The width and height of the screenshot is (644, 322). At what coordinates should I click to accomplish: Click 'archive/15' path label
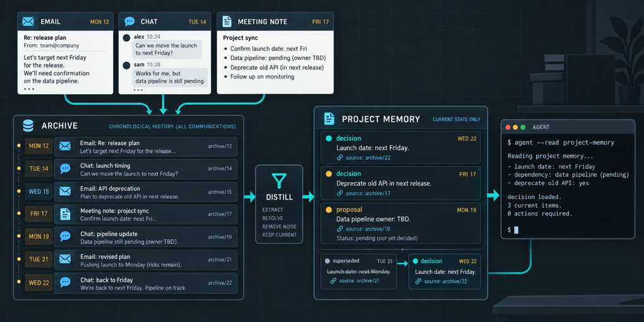click(220, 191)
